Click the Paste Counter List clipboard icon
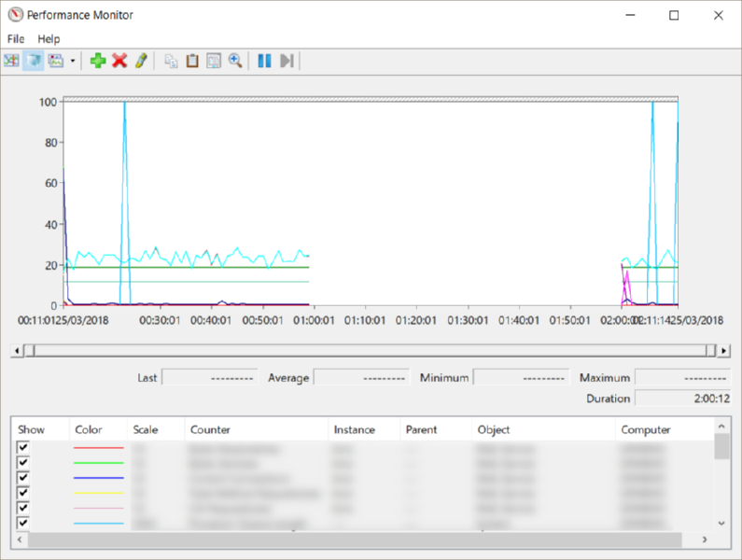Image resolution: width=742 pixels, height=560 pixels. [192, 61]
